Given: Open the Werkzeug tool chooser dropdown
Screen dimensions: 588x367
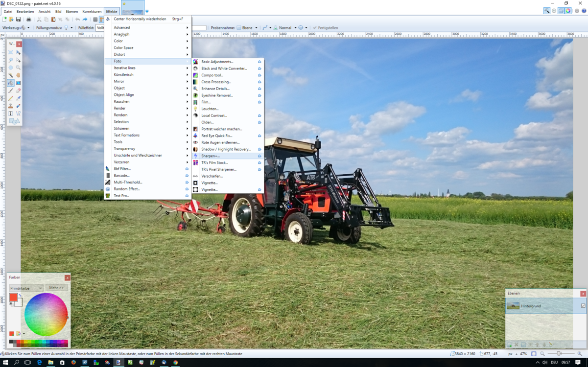Looking at the screenshot, I should tap(25, 28).
